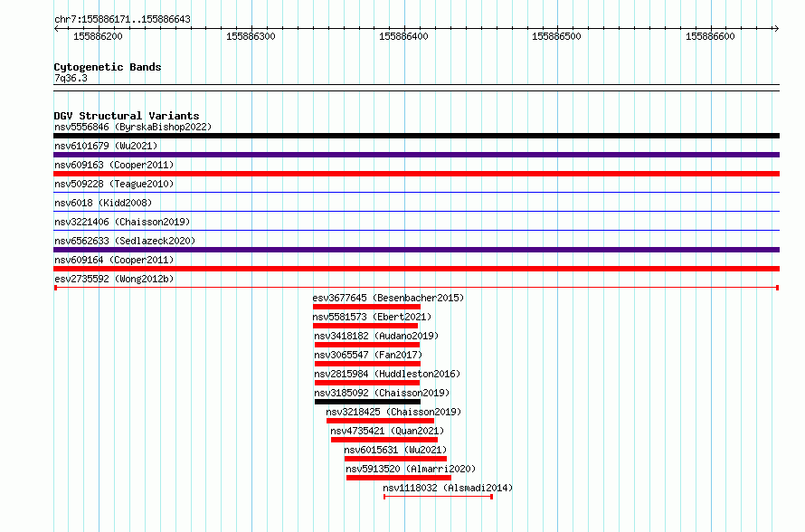Select the red nsv609163 variant bar
This screenshot has height=532, width=805.
(x=416, y=174)
